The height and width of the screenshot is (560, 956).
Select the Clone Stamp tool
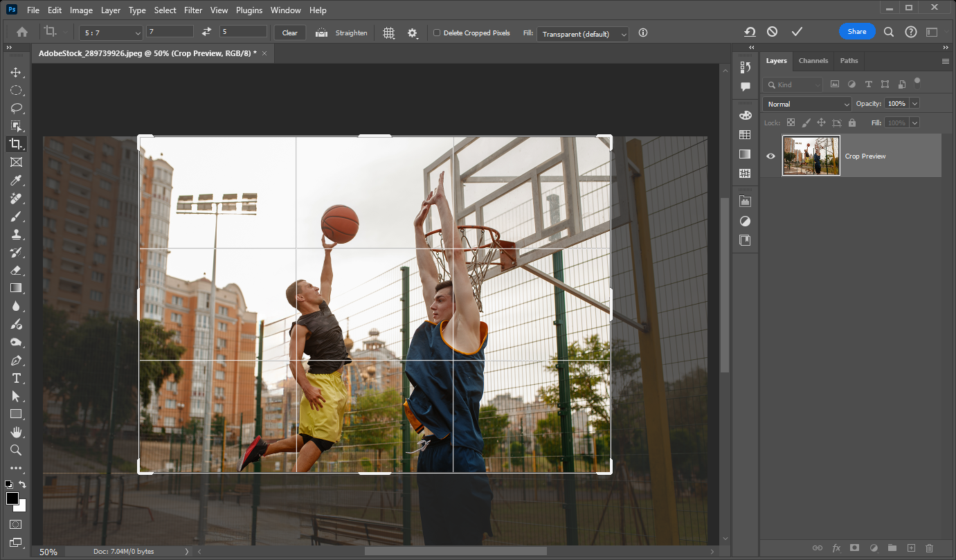[15, 234]
